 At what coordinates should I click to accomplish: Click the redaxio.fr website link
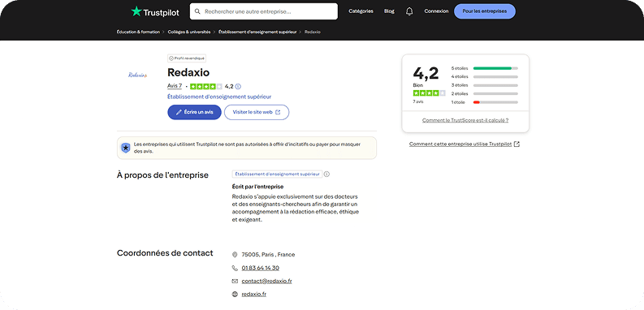(x=254, y=295)
